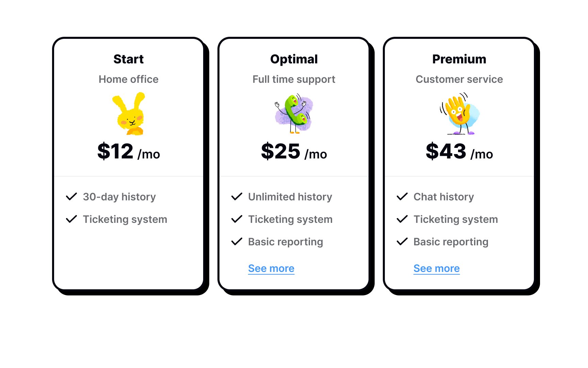Viewport: 588px width, 368px height.
Task: Click the $12 /mo price
Action: [129, 152]
